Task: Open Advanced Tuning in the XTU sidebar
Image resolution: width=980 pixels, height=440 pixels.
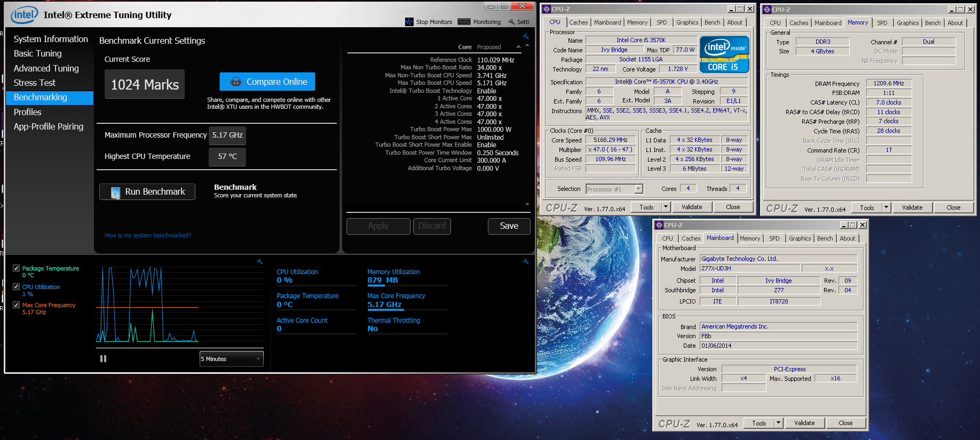Action: (x=46, y=68)
